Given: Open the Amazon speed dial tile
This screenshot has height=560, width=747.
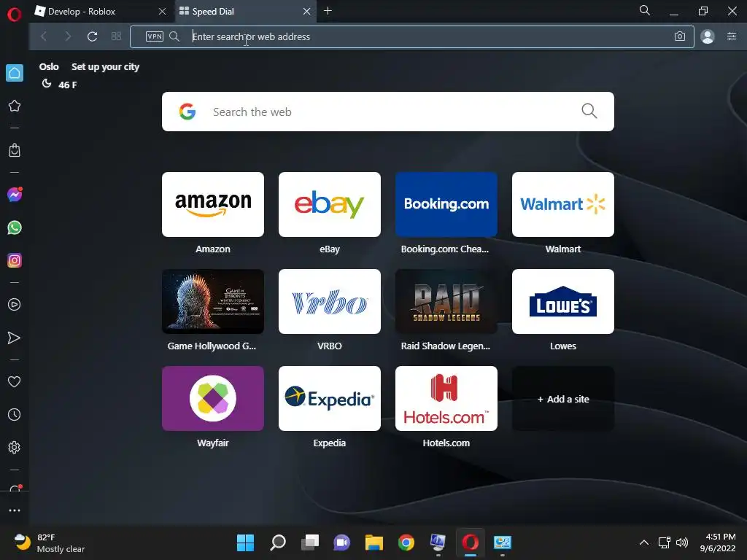Looking at the screenshot, I should pos(213,204).
